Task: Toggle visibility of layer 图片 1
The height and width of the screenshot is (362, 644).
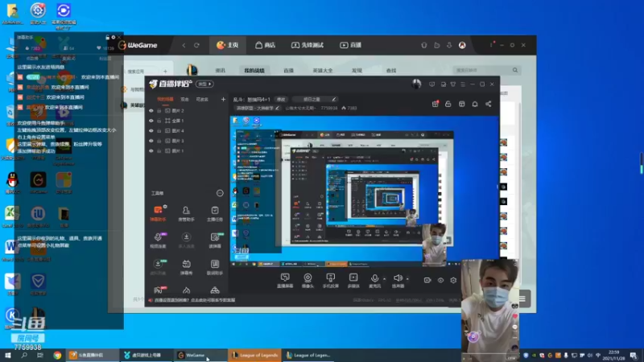Action: pos(151,151)
